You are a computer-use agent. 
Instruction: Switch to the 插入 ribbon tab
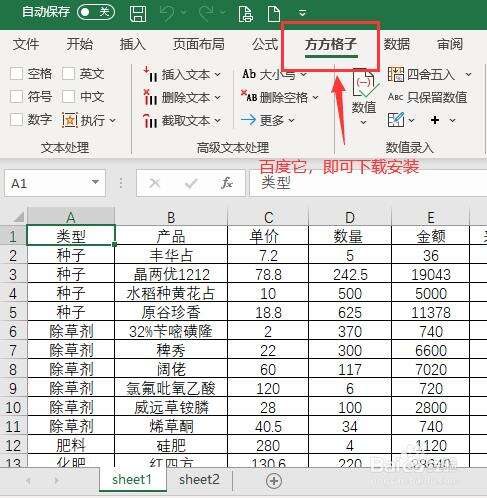(133, 44)
